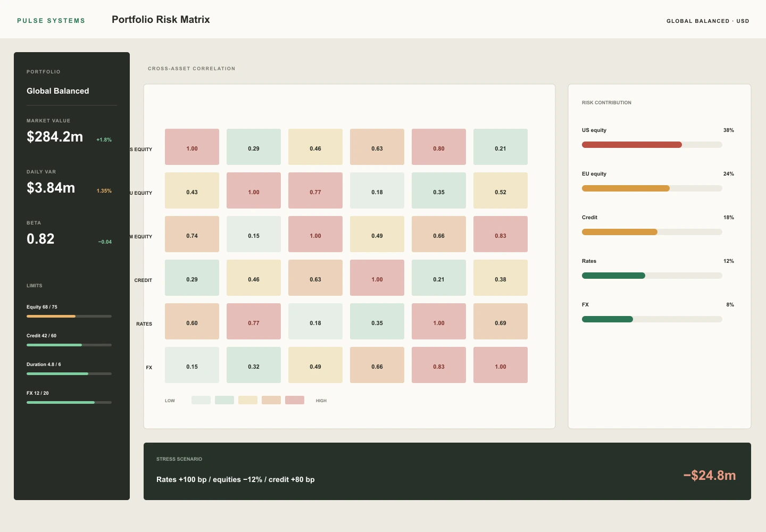
Task: Click the FX 12 / 20 limit bar
Action: click(x=69, y=402)
